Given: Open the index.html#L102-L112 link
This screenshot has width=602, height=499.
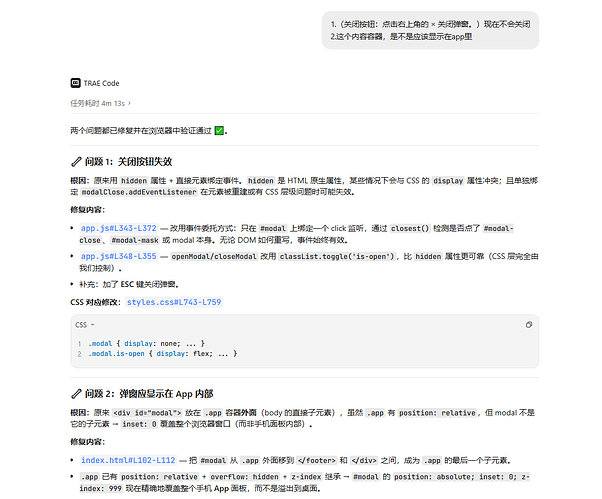Looking at the screenshot, I should (128, 460).
